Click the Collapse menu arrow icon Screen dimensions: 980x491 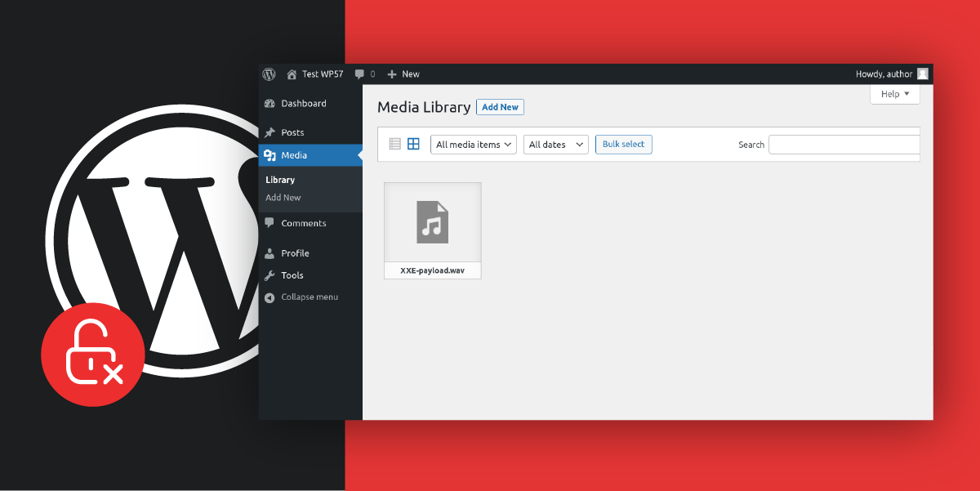click(x=270, y=297)
